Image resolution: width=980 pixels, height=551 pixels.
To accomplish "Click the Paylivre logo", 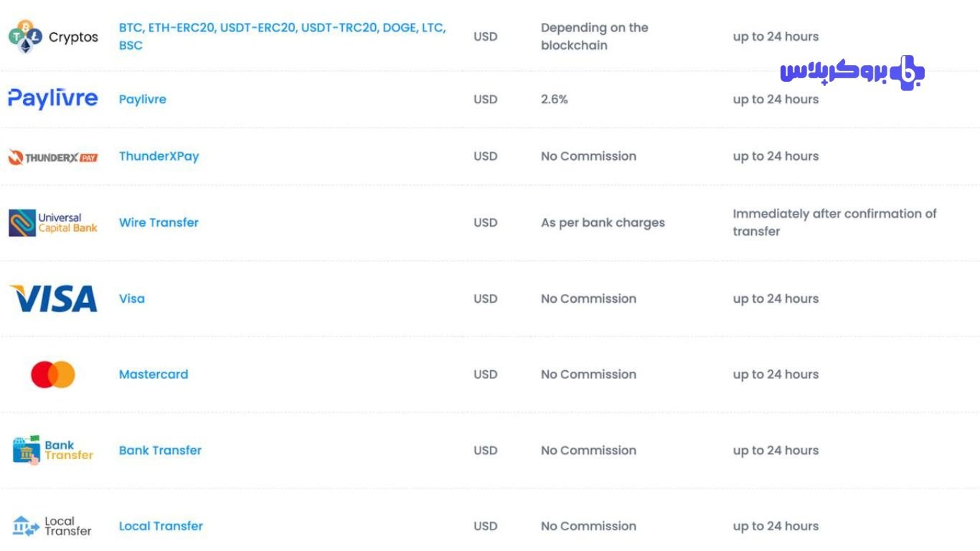I will (x=53, y=98).
